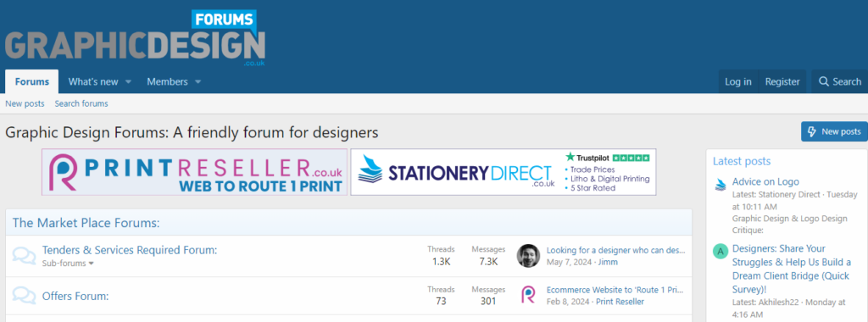
Task: Click the 'Feb 8, 2024' date
Action: click(568, 302)
